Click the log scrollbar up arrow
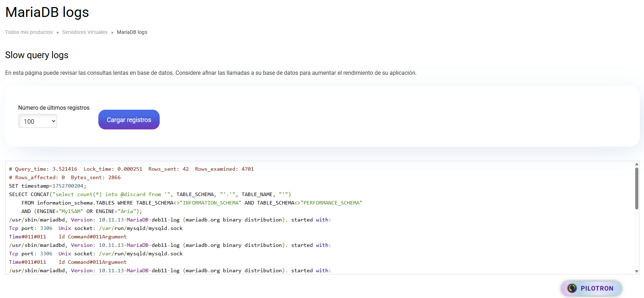The image size is (644, 298). (x=637, y=164)
